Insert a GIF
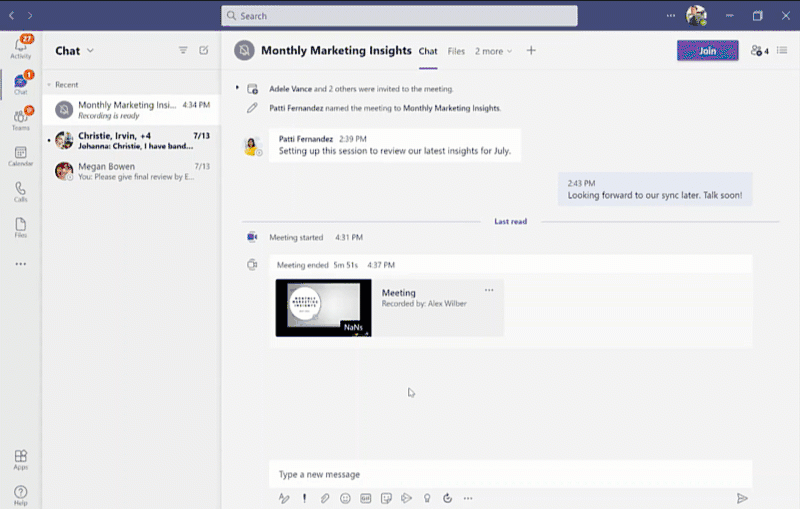This screenshot has height=509, width=800. pos(366,498)
